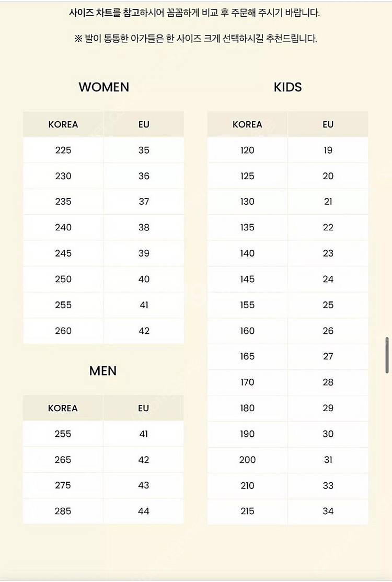Click the EU column header in KIDS table
Image resolution: width=392 pixels, height=582 pixels.
tap(328, 124)
